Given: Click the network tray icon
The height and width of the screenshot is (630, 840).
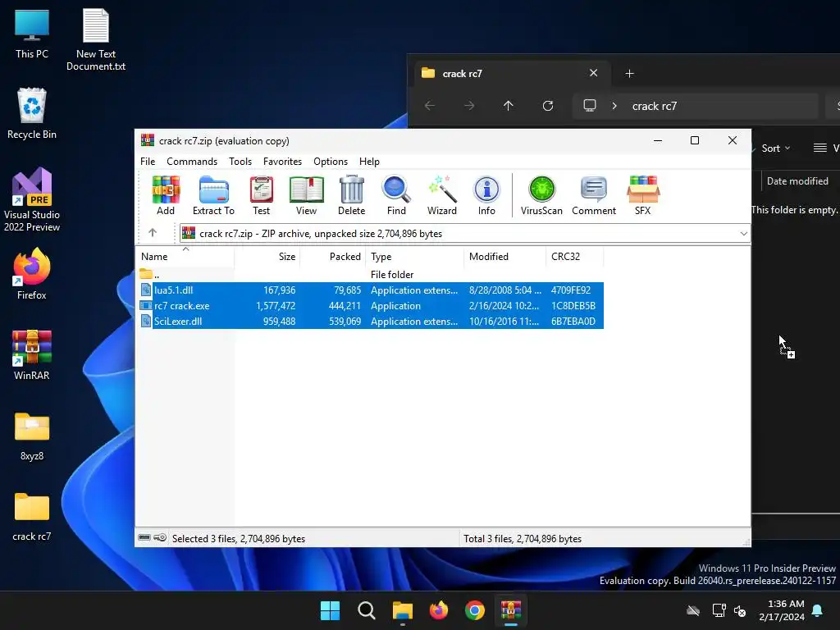Looking at the screenshot, I should point(719,610).
